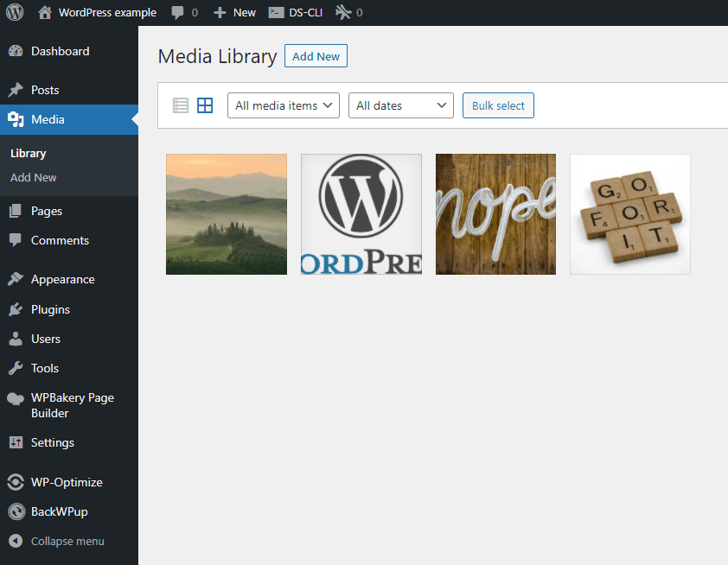Click the WP-Optimize icon

click(x=16, y=482)
